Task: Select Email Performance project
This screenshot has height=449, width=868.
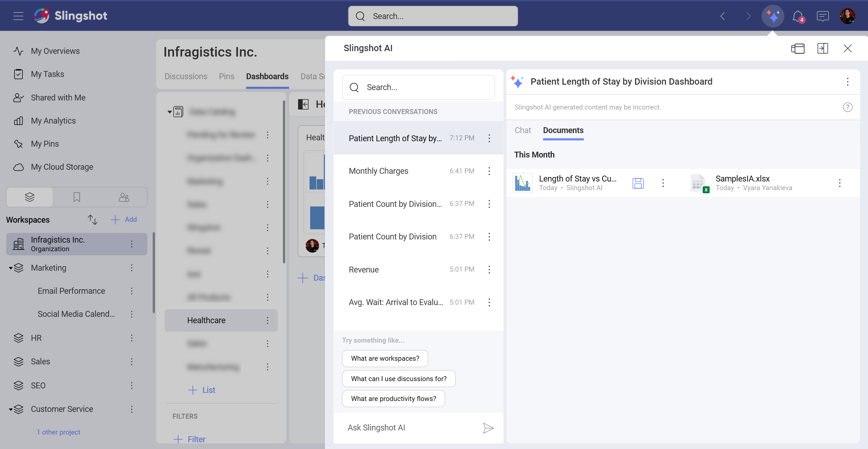Action: 72,291
